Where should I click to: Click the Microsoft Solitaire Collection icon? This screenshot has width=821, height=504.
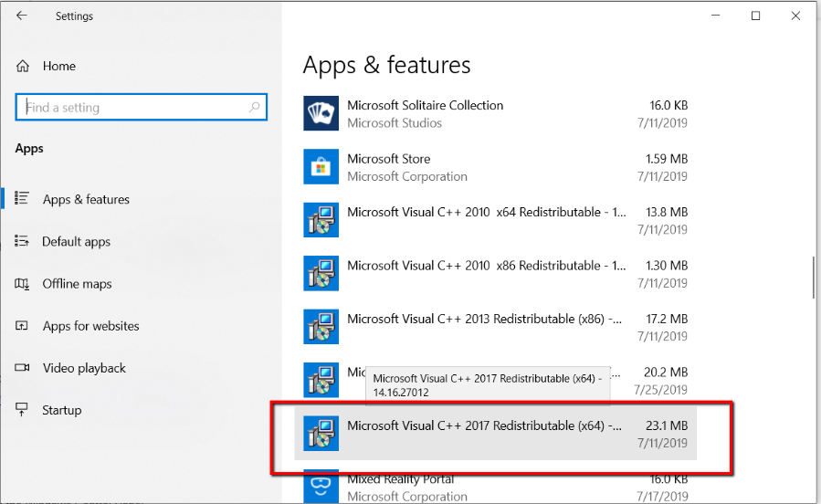coord(321,114)
